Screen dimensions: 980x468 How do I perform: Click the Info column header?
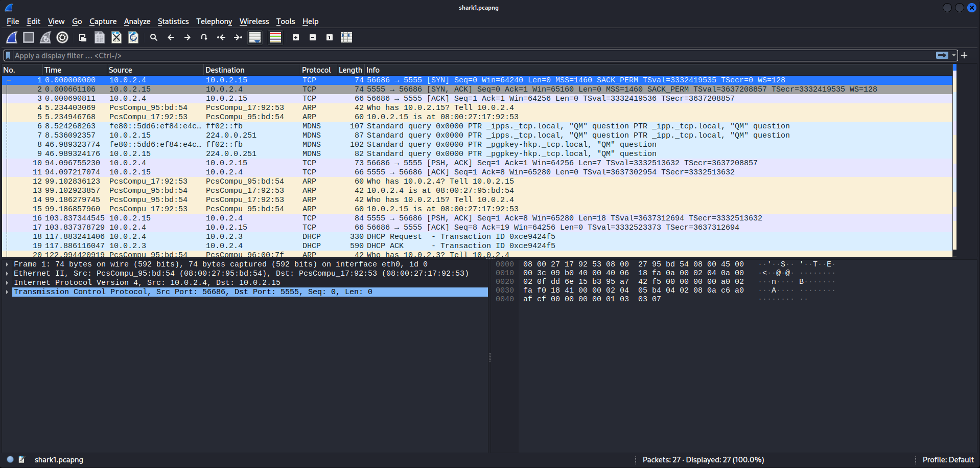coord(658,70)
